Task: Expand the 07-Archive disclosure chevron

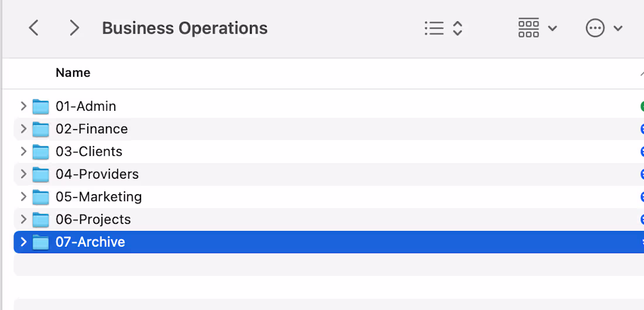Action: 23,242
